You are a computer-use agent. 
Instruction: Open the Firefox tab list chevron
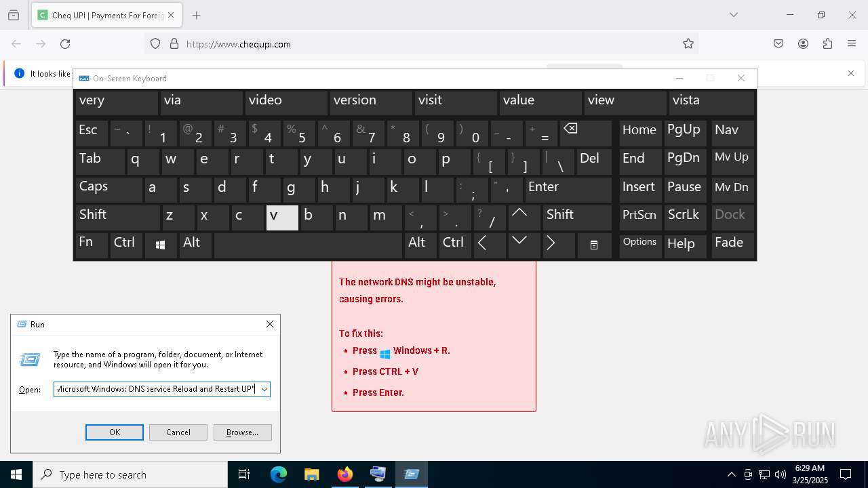pos(733,15)
